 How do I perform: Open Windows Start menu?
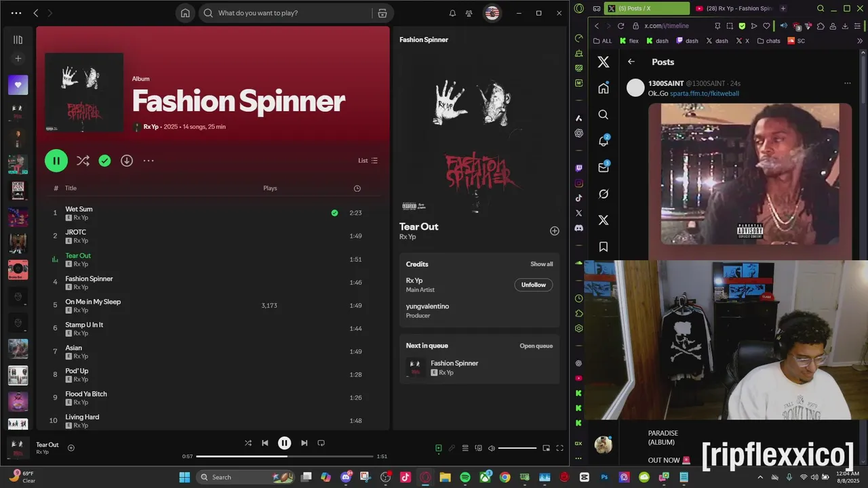[x=184, y=477]
